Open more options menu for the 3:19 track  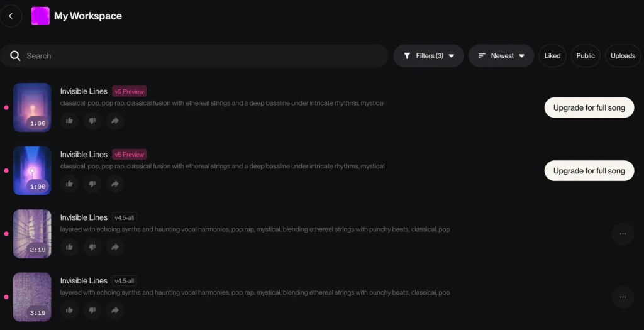[623, 297]
